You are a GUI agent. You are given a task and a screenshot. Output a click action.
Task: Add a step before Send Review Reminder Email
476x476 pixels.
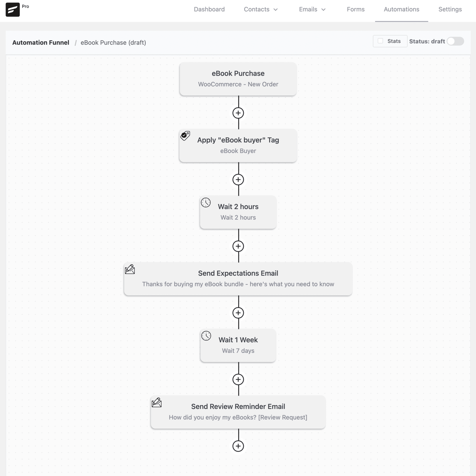point(238,379)
